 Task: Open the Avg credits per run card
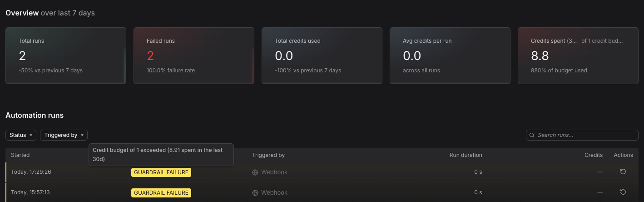450,56
